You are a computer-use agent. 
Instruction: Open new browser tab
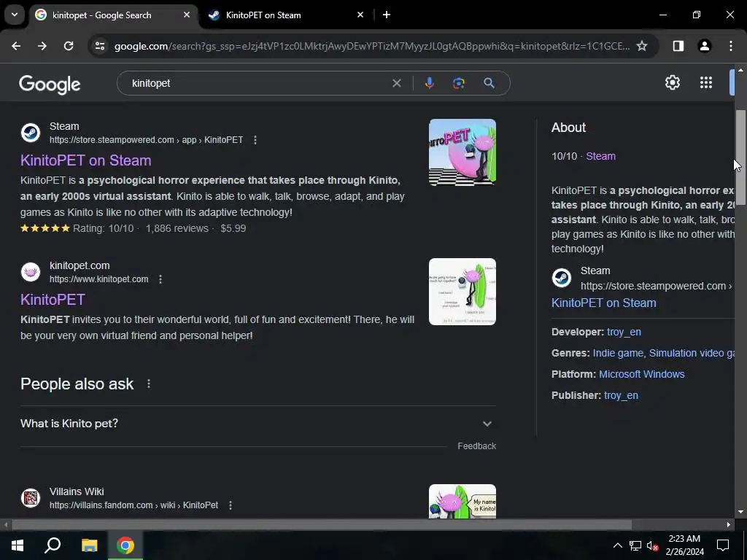(387, 15)
